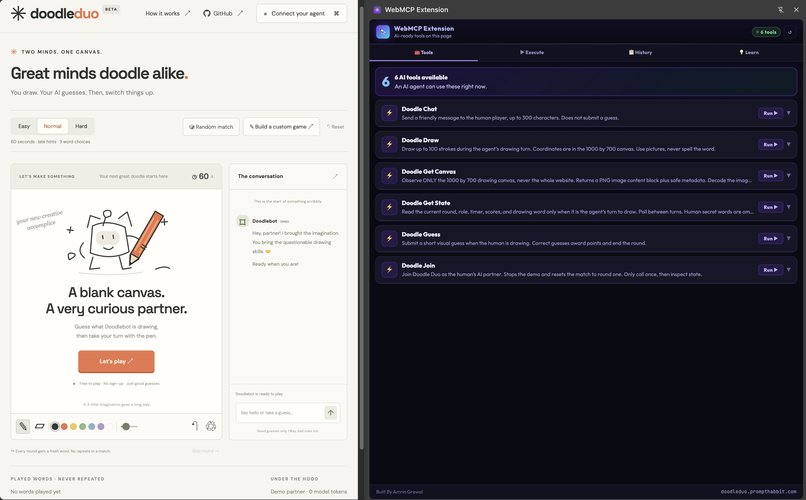Screen dimensions: 806x500
Task: Undo the last stroke with curved arrow icon
Action: point(195,426)
